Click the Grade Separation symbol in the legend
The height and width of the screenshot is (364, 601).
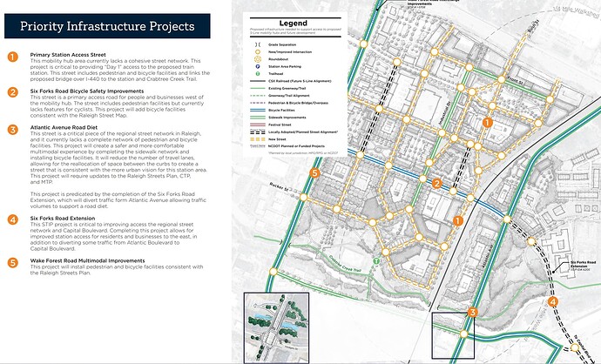258,44
